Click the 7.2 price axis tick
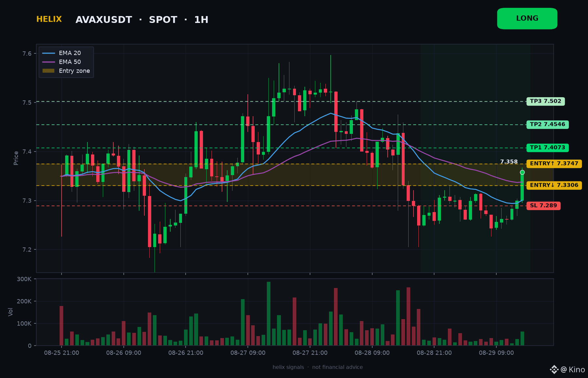The width and height of the screenshot is (588, 378). point(27,250)
